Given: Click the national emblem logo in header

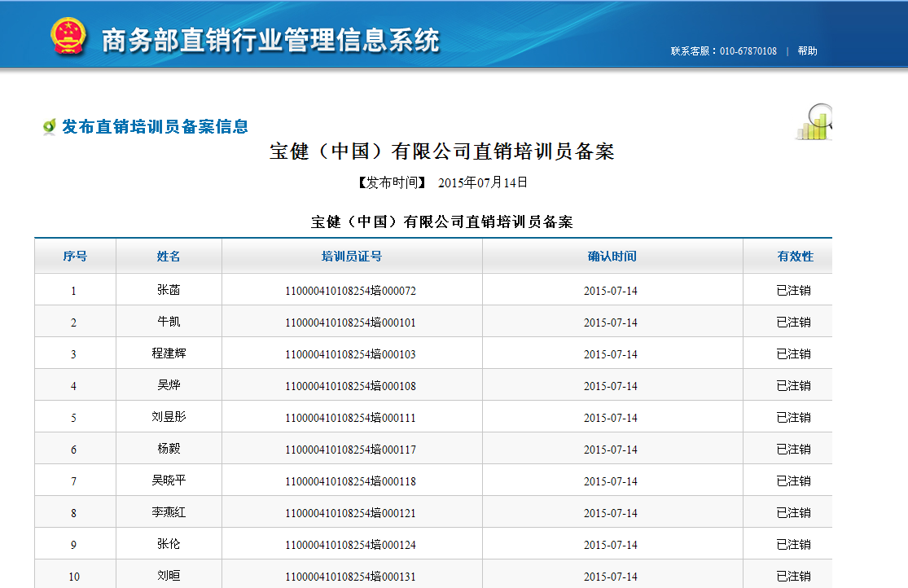Looking at the screenshot, I should (68, 36).
